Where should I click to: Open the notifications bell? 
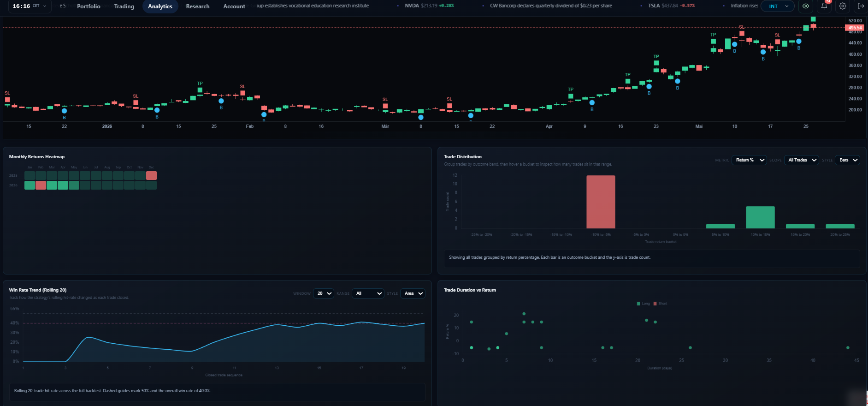pyautogui.click(x=824, y=6)
